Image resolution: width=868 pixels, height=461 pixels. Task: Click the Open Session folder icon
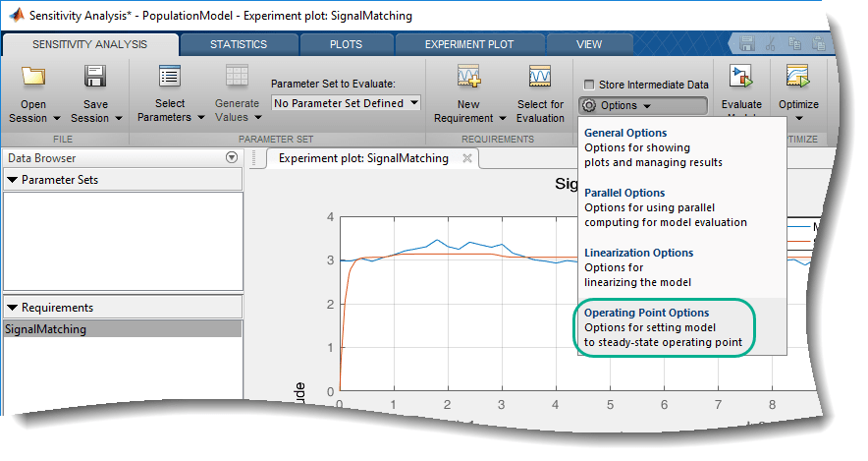tap(33, 78)
